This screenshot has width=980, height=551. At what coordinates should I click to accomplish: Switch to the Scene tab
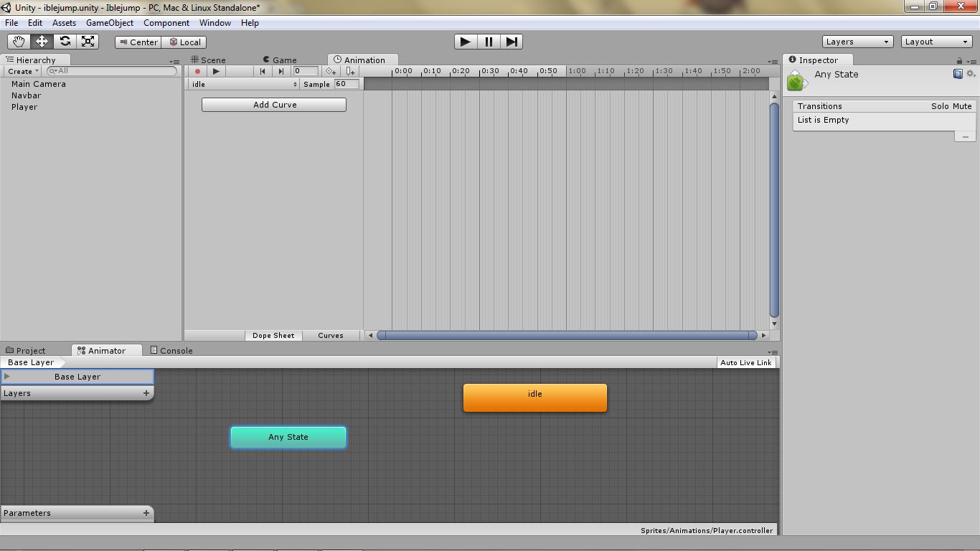pos(208,60)
